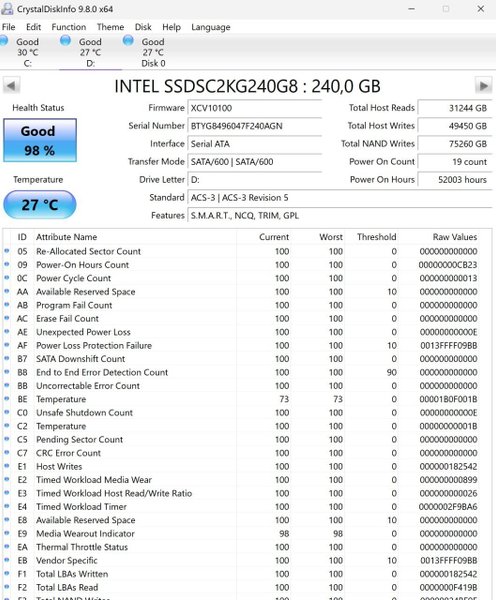496x600 pixels.
Task: Select the C: drive status orb
Action: 3,41
